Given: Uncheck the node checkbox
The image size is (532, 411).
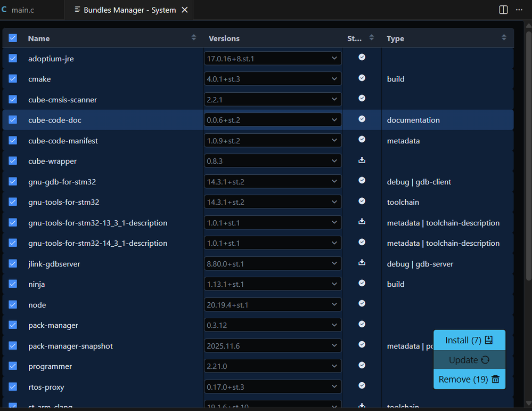Looking at the screenshot, I should 13,305.
